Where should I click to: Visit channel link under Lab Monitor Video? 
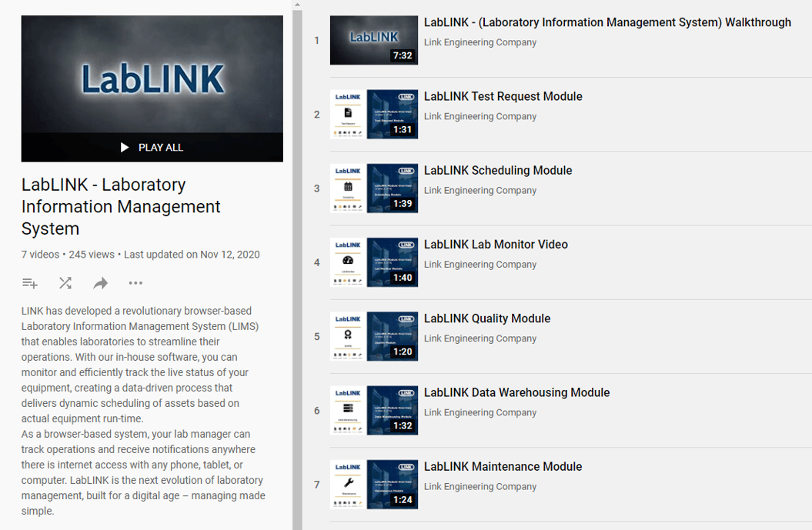pyautogui.click(x=480, y=264)
